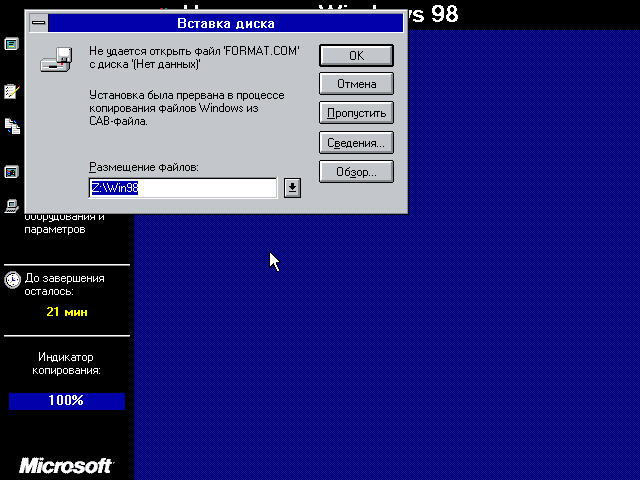Click the fourth setup step sidebar icon
The height and width of the screenshot is (480, 640).
12,172
